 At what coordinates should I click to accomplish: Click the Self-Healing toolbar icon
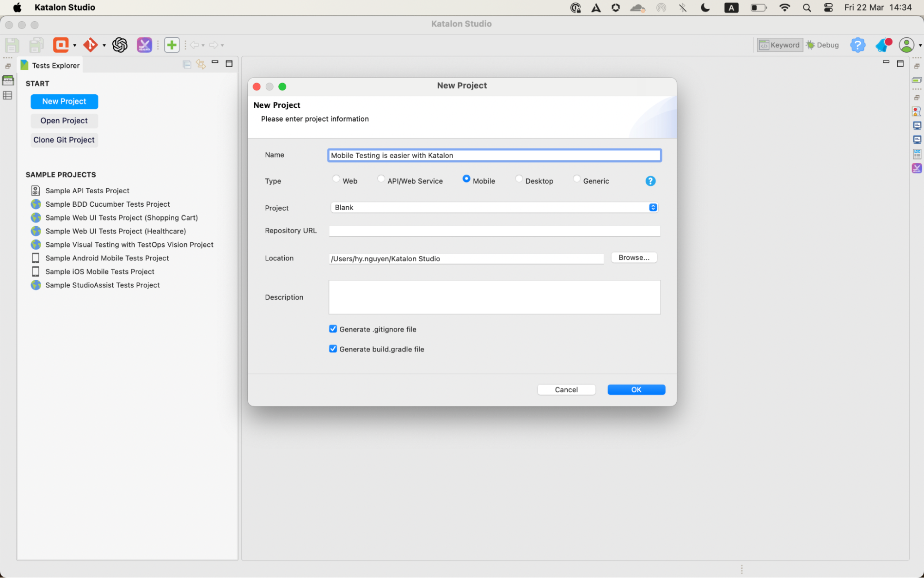pos(144,45)
